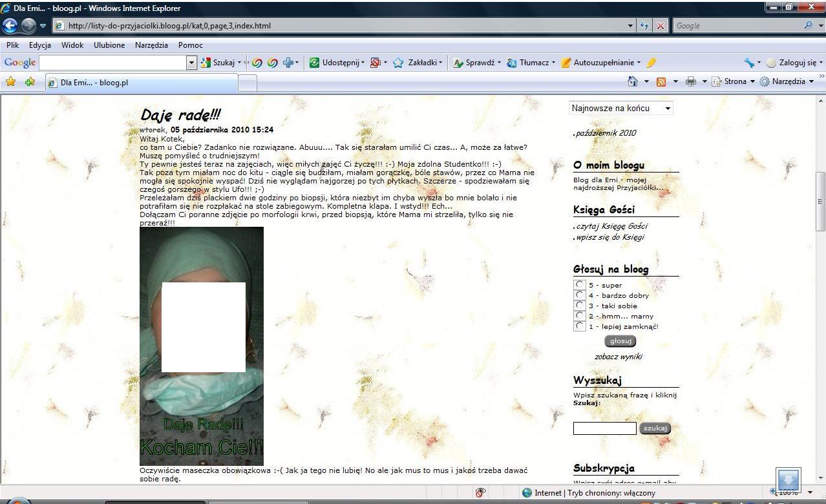The image size is (826, 504).
Task: Focus the Google toolbar search field
Action: (x=112, y=63)
